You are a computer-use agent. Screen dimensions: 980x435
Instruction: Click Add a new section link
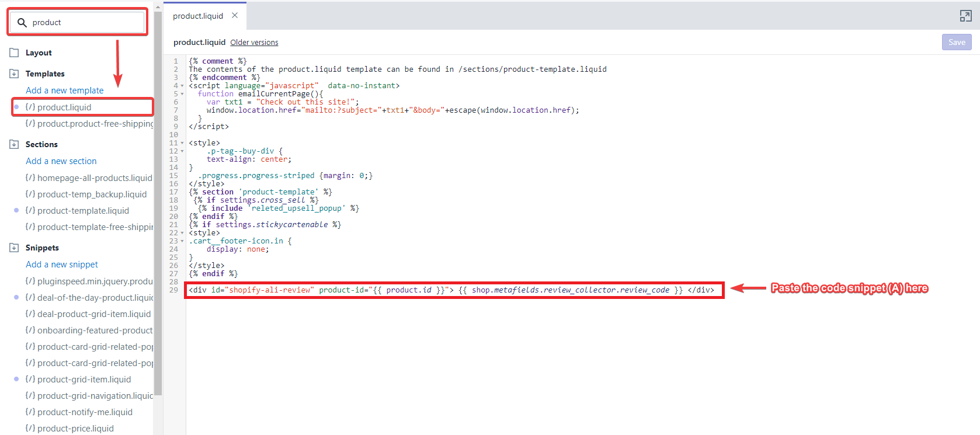61,161
